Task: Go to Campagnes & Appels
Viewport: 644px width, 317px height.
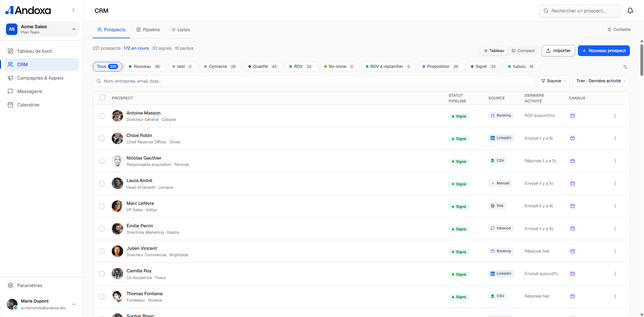Action: point(42,78)
